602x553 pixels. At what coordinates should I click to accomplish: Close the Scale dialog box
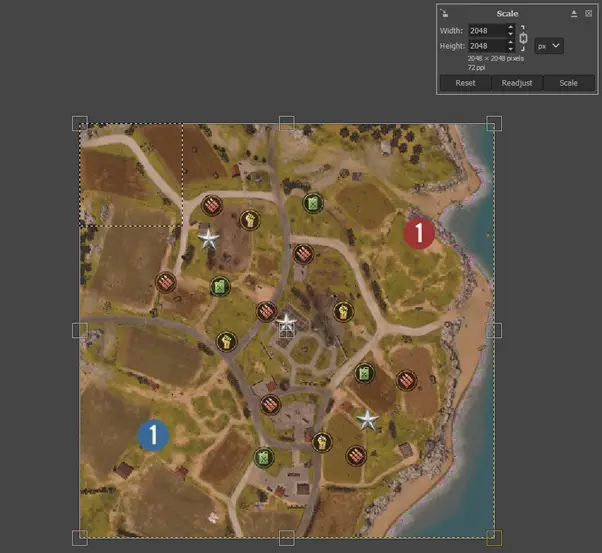pos(588,14)
